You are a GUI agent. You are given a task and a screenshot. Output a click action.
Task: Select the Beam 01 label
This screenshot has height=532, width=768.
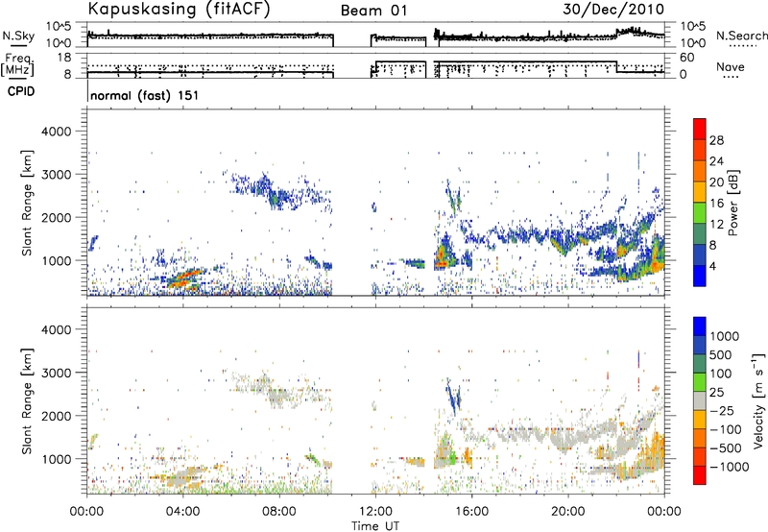373,11
